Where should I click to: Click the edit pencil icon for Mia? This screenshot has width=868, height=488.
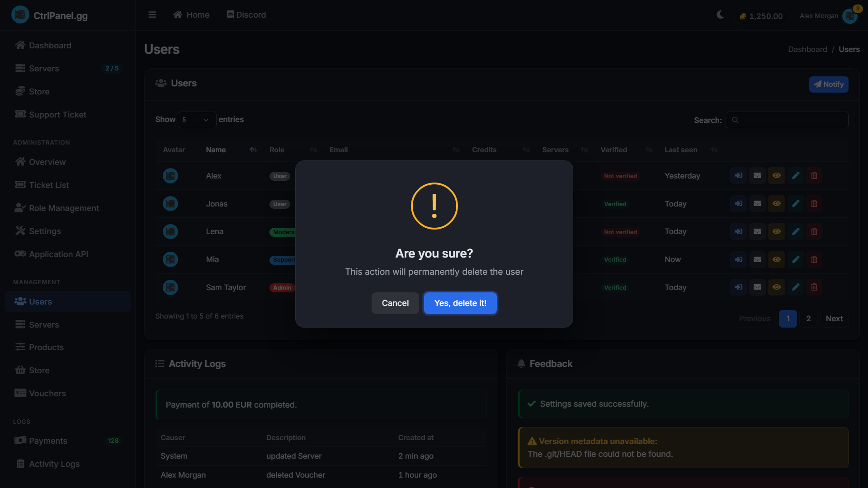(x=796, y=260)
